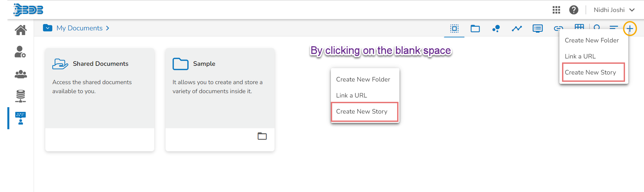Select the all-items dashed square filter
644x192 pixels.
click(454, 29)
